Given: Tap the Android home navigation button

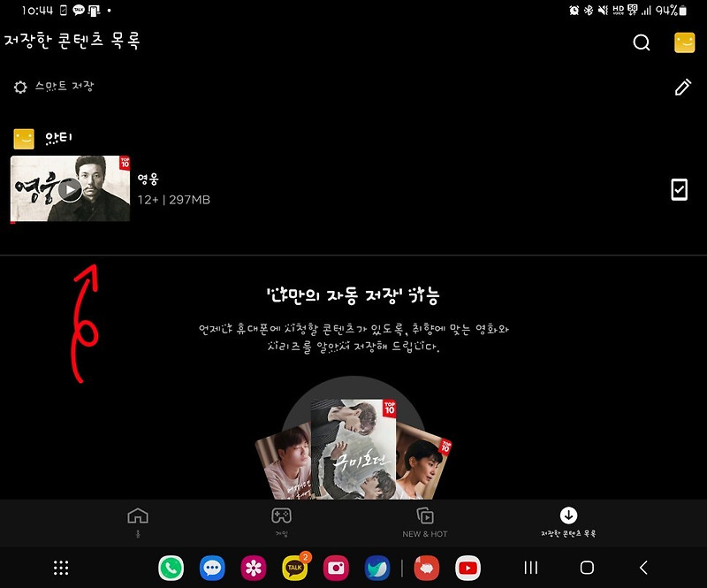Looking at the screenshot, I should coord(587,568).
